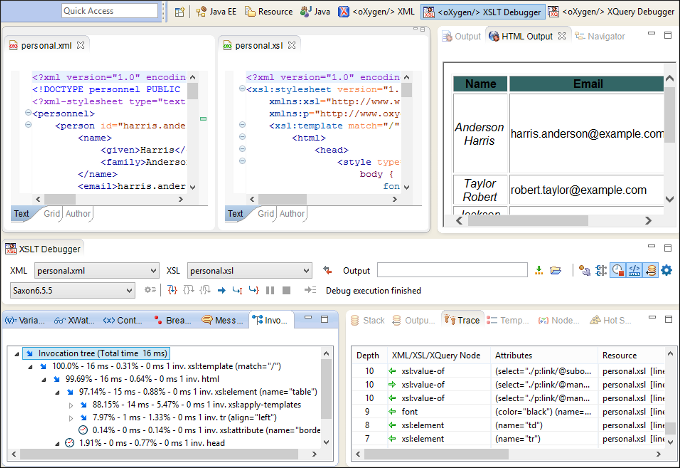Open the Saxon6.5.5 engine dropdown
Screen dimensions: 680x468
(x=127, y=290)
